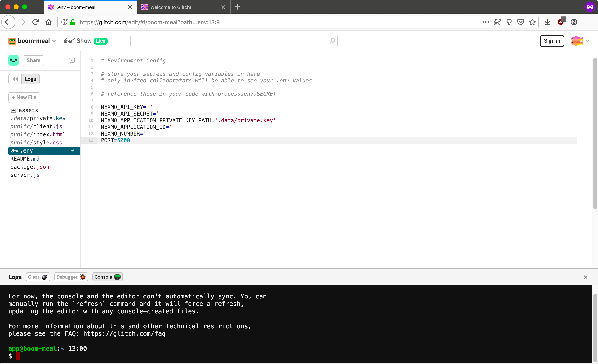
Task: Collapse the sidebar with the arrow icon
Action: (72, 60)
